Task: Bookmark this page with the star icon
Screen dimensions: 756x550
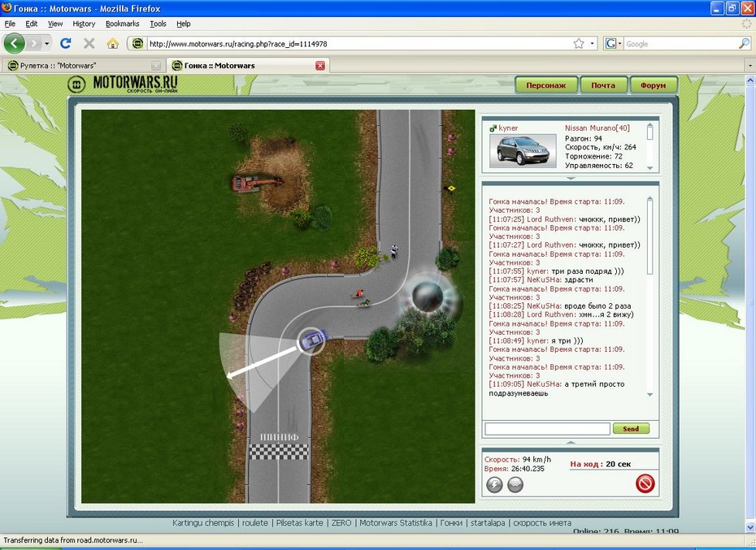Action: (578, 43)
